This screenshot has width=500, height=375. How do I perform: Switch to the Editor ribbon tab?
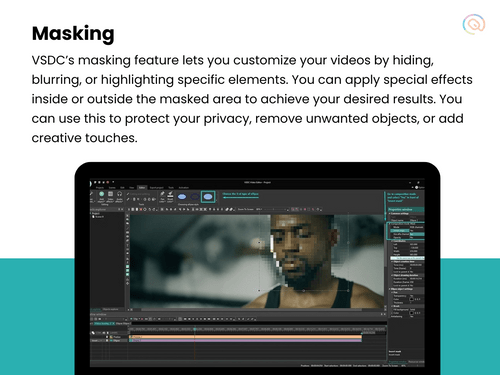click(142, 188)
